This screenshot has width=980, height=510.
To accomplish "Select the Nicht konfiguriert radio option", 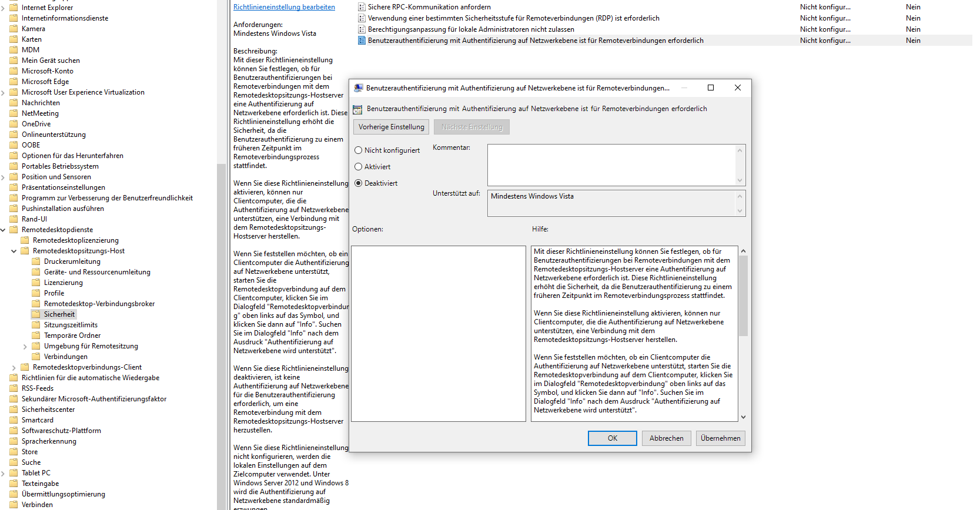I will click(358, 150).
